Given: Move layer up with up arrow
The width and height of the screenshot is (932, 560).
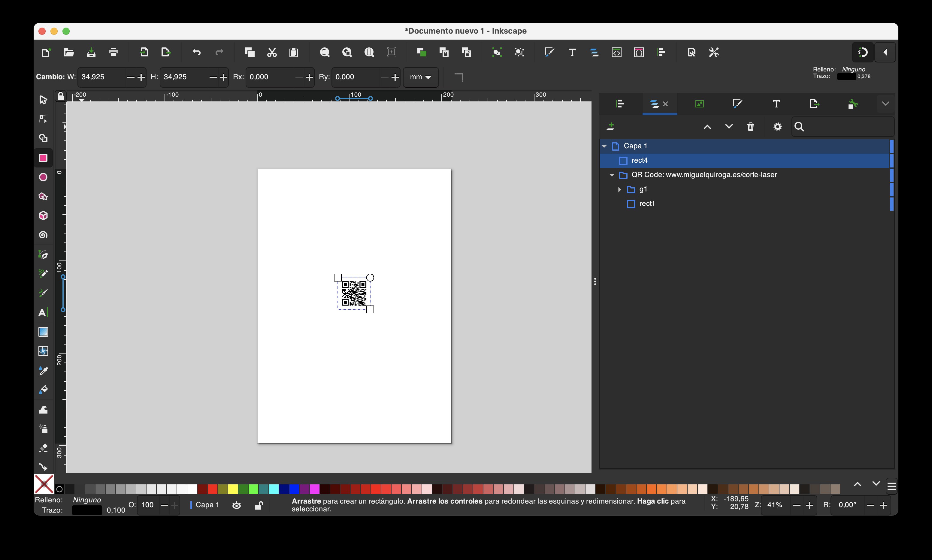Looking at the screenshot, I should (707, 127).
